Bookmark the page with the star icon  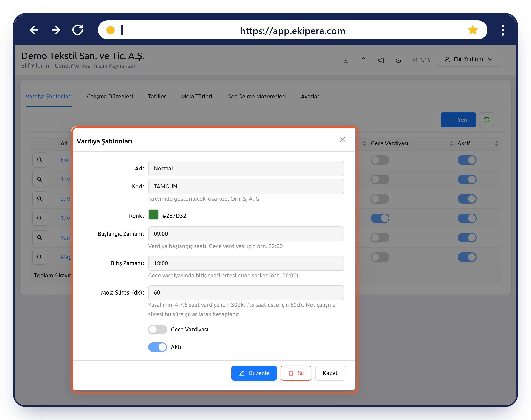[x=473, y=30]
